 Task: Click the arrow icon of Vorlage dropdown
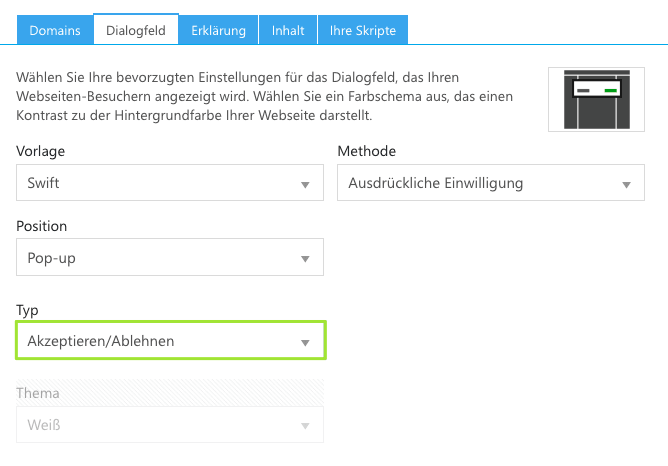305,184
